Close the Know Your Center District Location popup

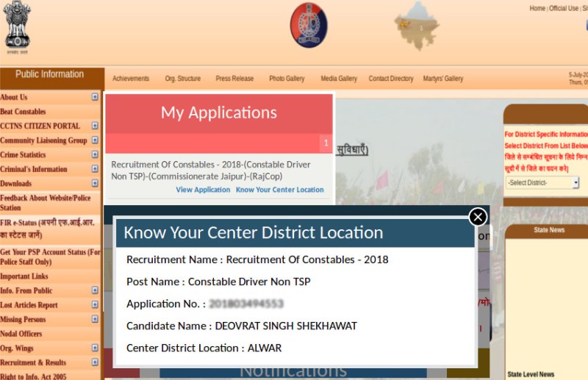click(x=478, y=217)
